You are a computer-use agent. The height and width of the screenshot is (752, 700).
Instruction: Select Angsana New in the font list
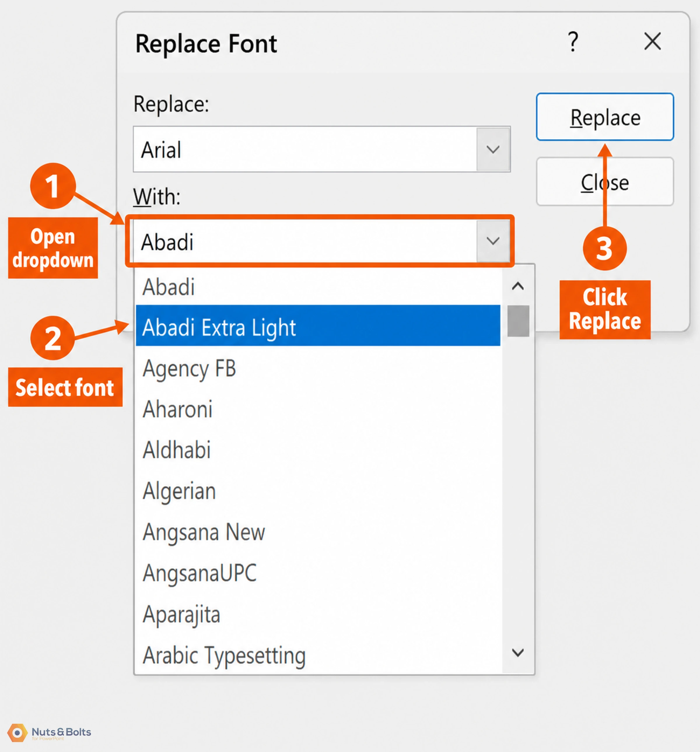pos(318,532)
